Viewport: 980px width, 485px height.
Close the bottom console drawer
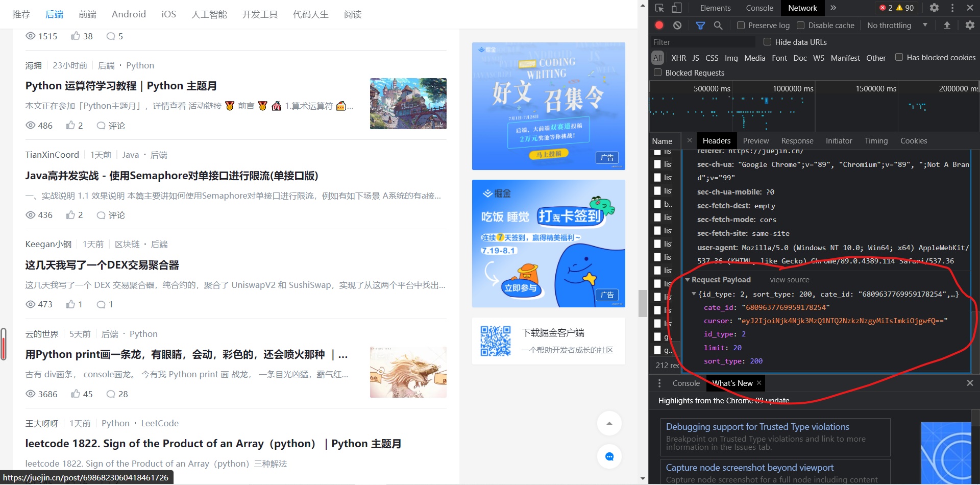click(x=970, y=383)
